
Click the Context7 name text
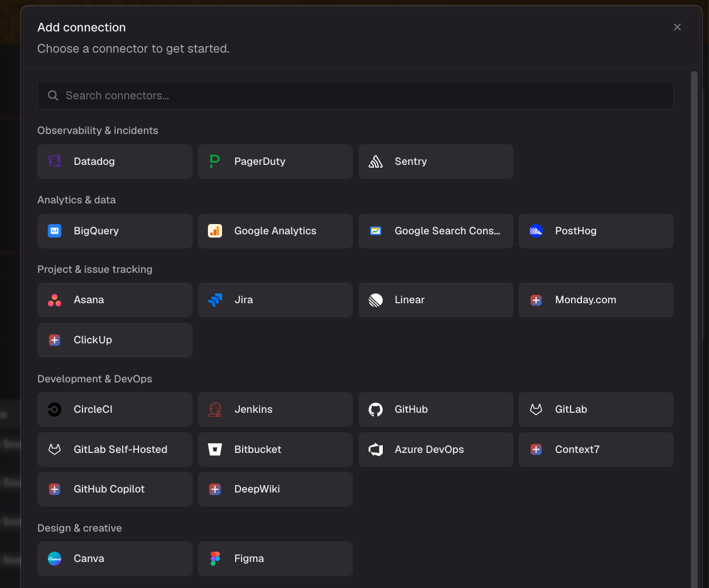click(x=578, y=450)
